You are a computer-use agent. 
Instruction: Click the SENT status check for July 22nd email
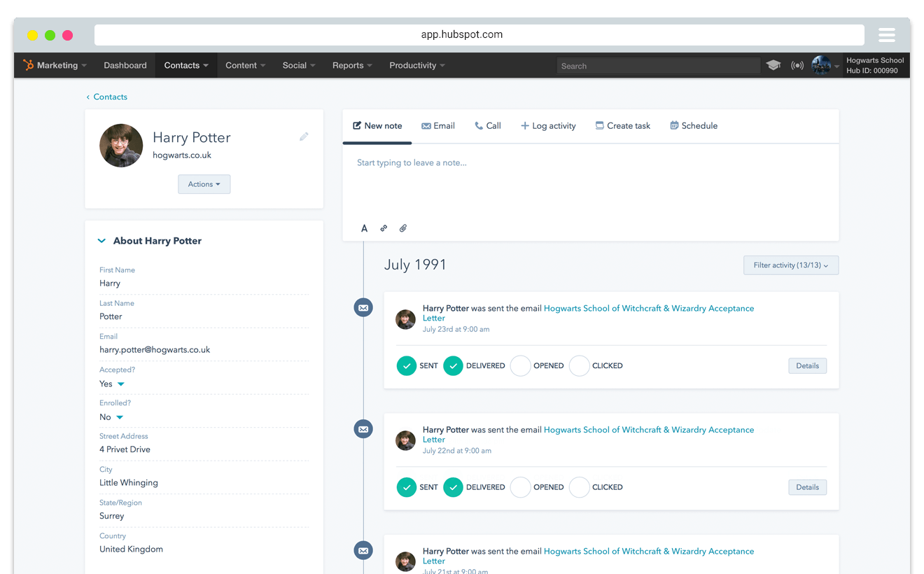407,487
